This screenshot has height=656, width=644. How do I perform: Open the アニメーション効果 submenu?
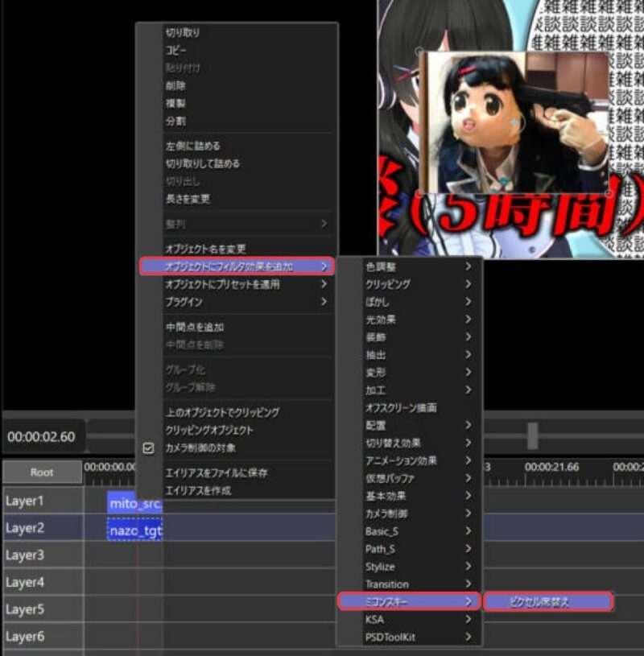[409, 460]
